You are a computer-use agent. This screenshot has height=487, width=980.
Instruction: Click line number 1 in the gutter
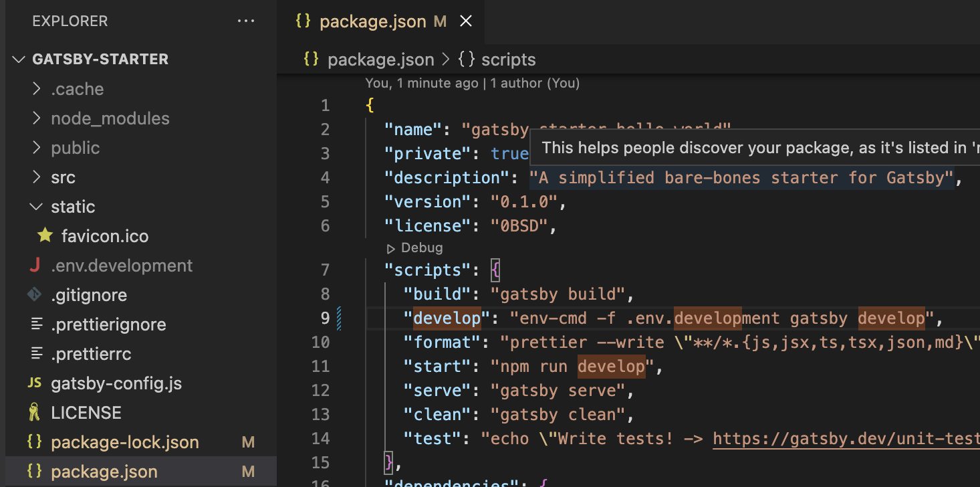pos(325,106)
